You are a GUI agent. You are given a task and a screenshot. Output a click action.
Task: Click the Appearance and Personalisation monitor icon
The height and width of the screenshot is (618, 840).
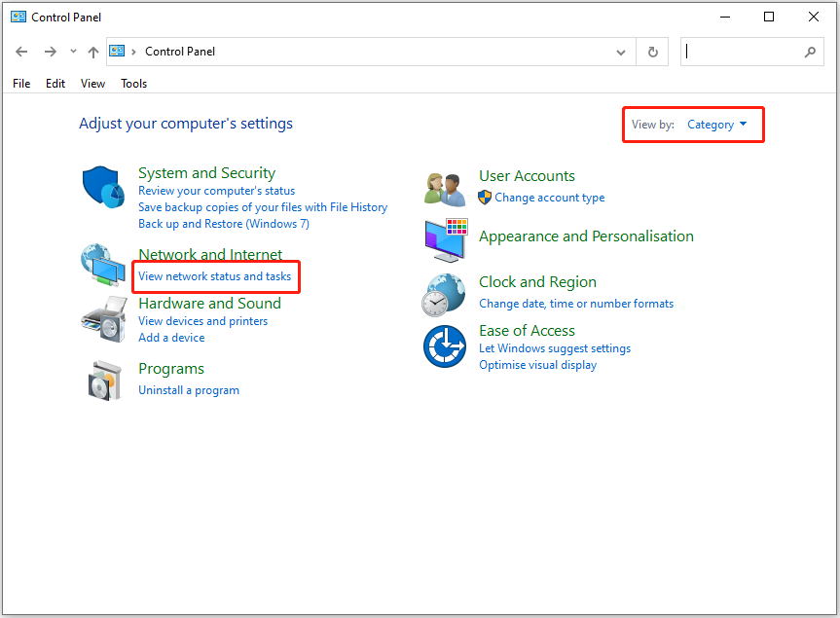click(446, 240)
